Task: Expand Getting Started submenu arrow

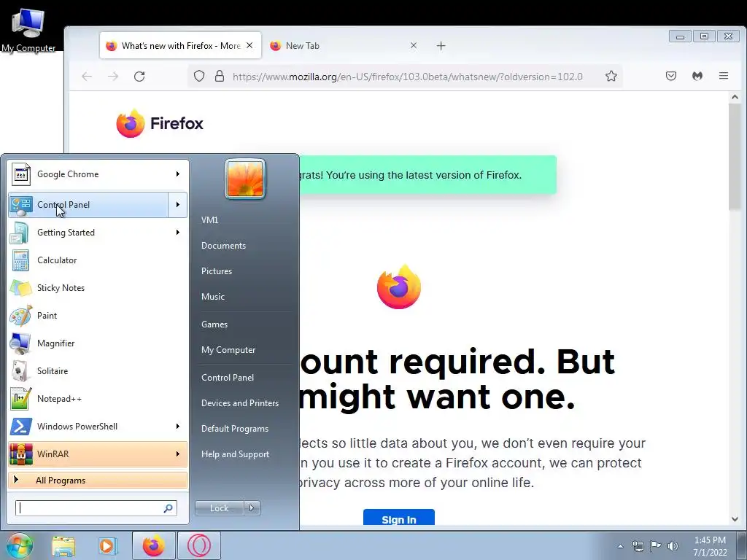Action: click(x=178, y=233)
